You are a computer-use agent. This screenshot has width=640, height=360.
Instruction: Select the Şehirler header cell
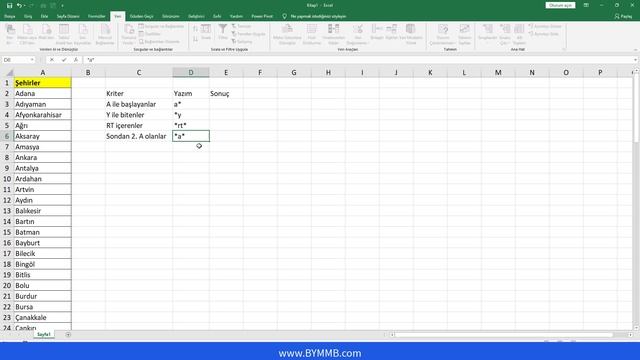pyautogui.click(x=42, y=83)
